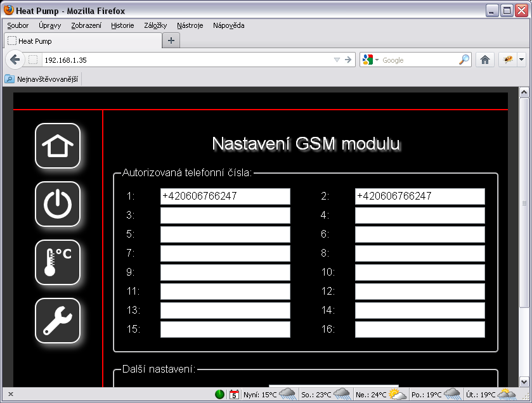Click the Autorizovaná telefonní čísla legend
This screenshot has height=403, width=532.
(x=187, y=173)
